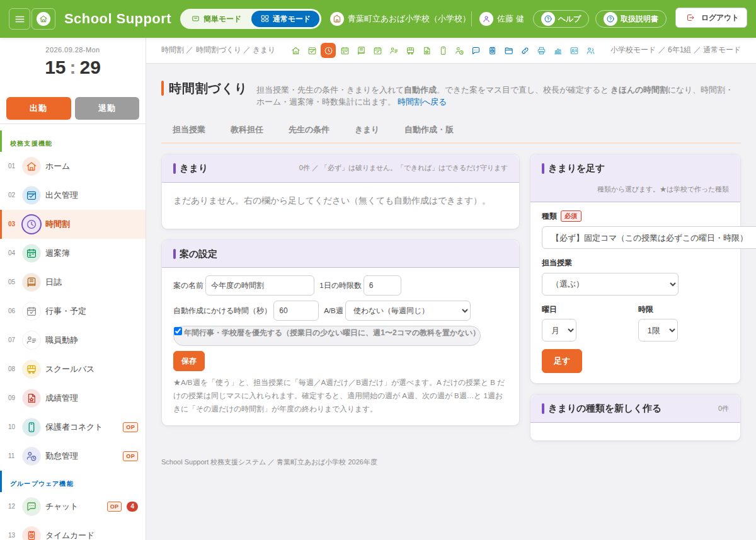This screenshot has height=540, width=756.
Task: Click the 週案簿 sidebar icon
Action: 31,253
